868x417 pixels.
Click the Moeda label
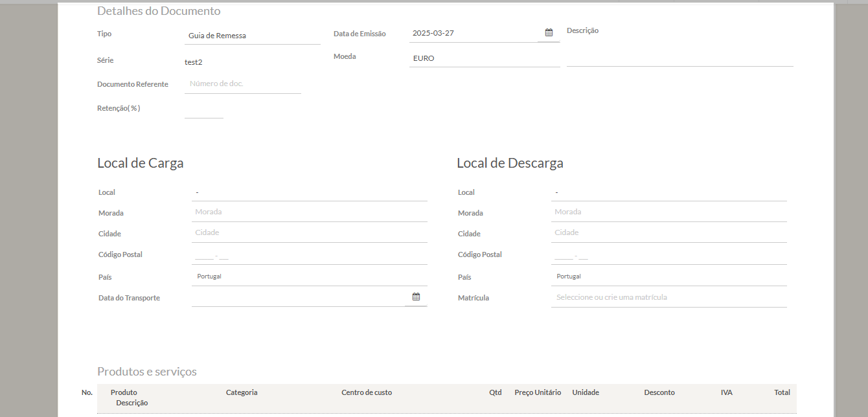[x=345, y=56]
